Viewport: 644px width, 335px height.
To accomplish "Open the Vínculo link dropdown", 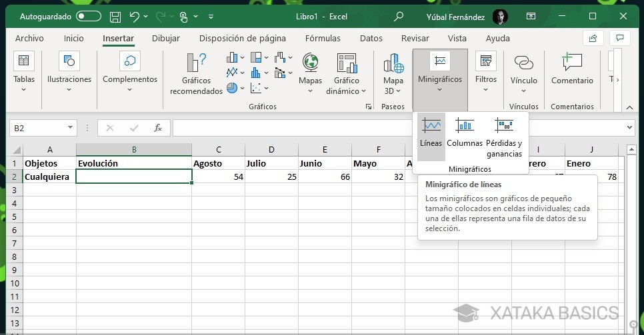I will click(523, 74).
